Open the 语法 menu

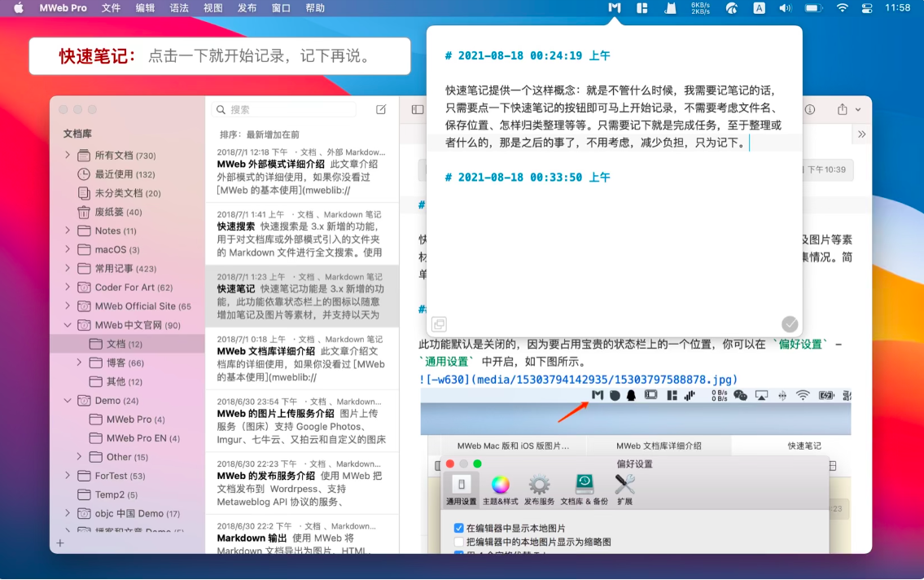(179, 7)
